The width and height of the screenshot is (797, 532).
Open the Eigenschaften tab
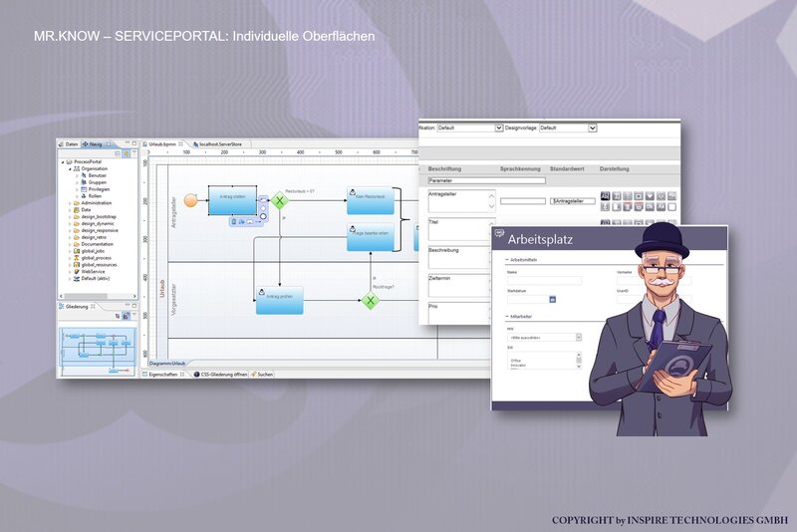coord(163,375)
